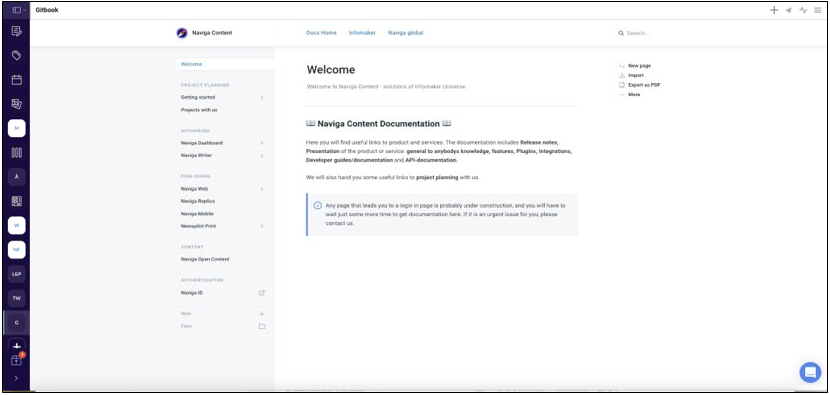Open the Getting started page

[x=198, y=97]
